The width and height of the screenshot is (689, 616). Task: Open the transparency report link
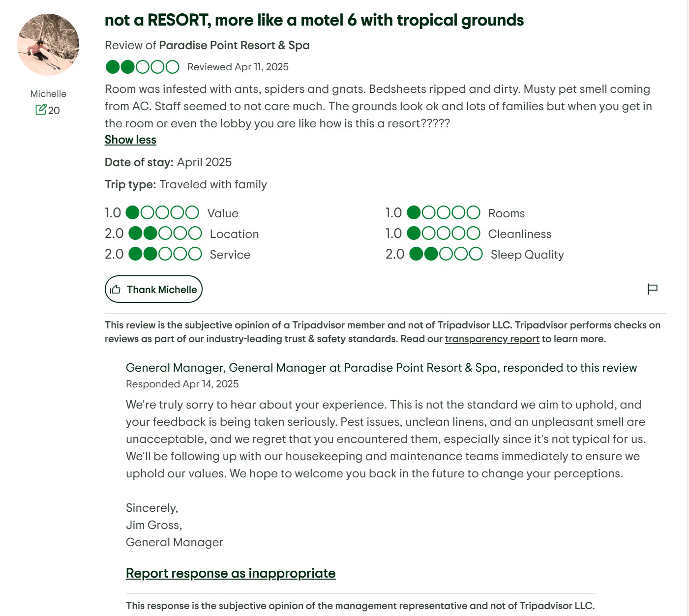[x=492, y=339]
